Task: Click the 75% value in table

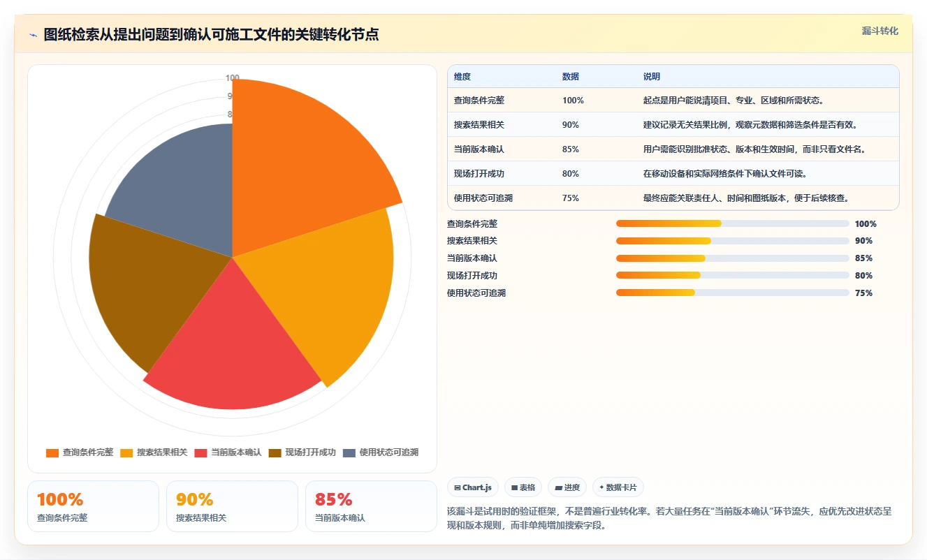Action: (571, 198)
